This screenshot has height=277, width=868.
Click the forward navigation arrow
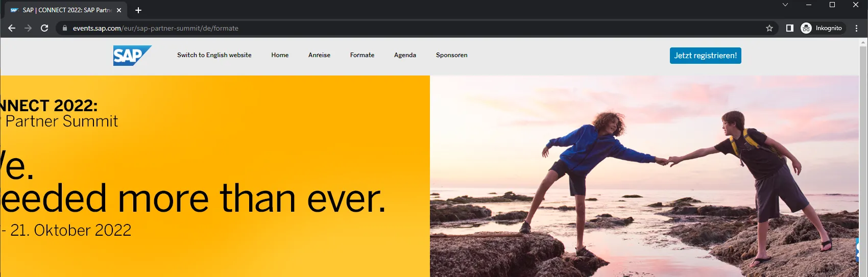[28, 28]
